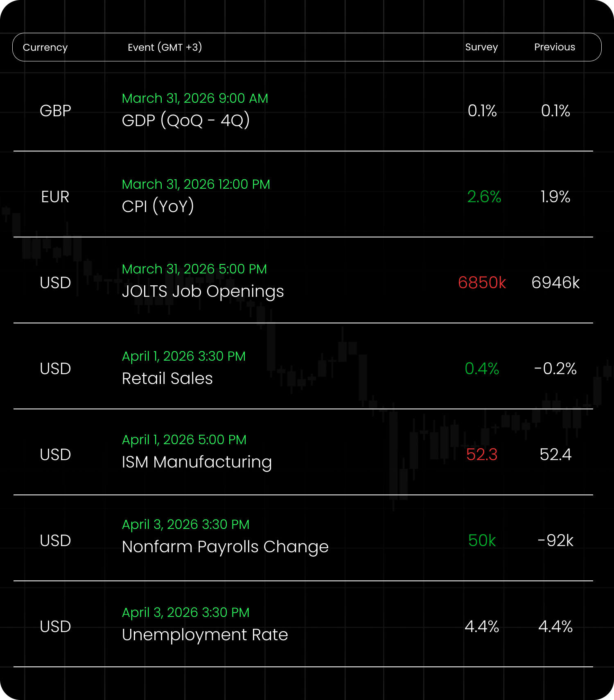Open the Retail Sales event
614x700 pixels.
(167, 379)
